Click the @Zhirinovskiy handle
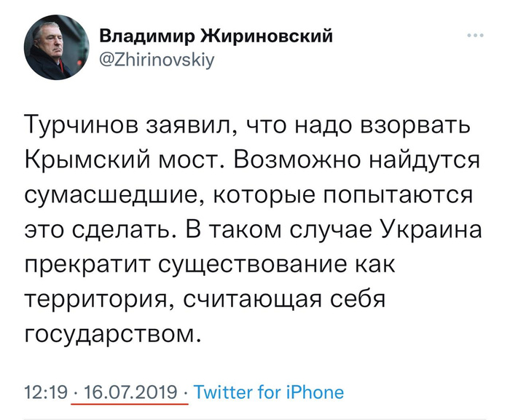The image size is (510, 420). click(157, 60)
